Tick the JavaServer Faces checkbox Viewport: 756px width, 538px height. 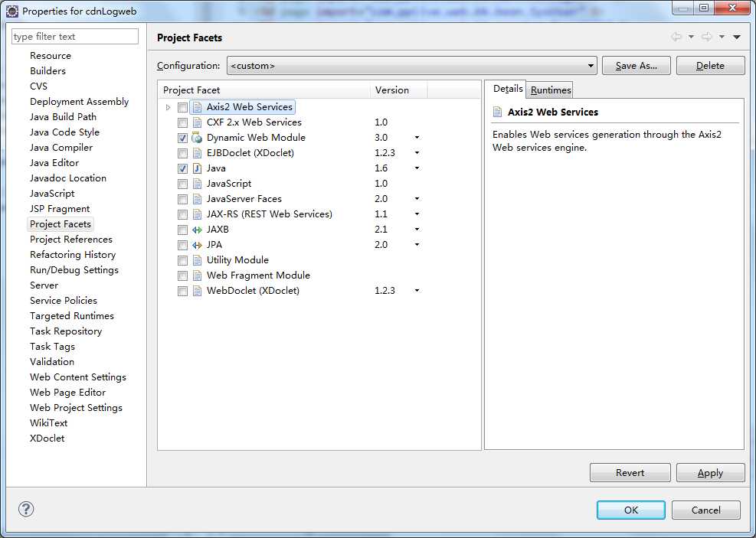tap(183, 200)
